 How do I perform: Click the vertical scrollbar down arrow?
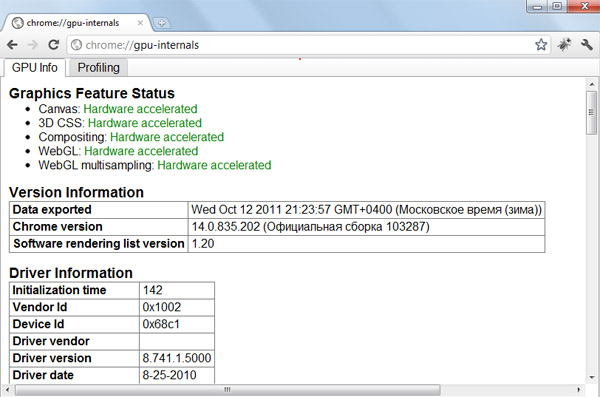(x=592, y=377)
